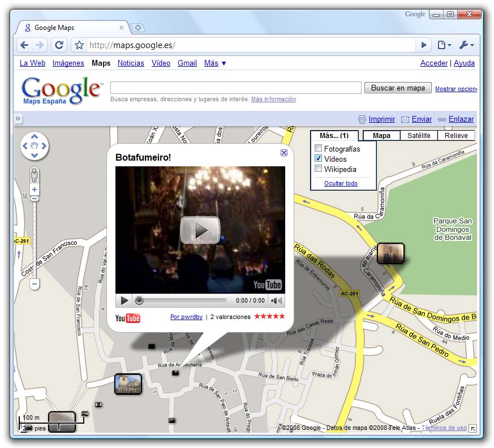This screenshot has width=494, height=448.
Task: Open Gmail link
Action: 187,63
